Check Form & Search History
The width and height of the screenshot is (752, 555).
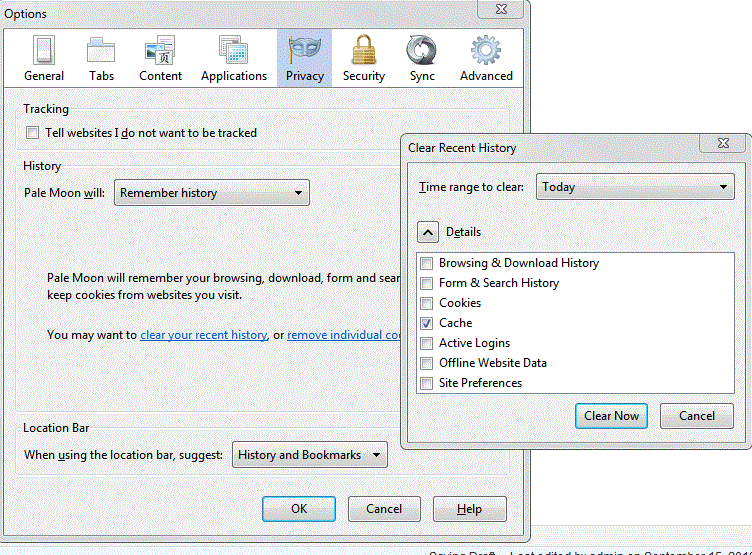426,283
